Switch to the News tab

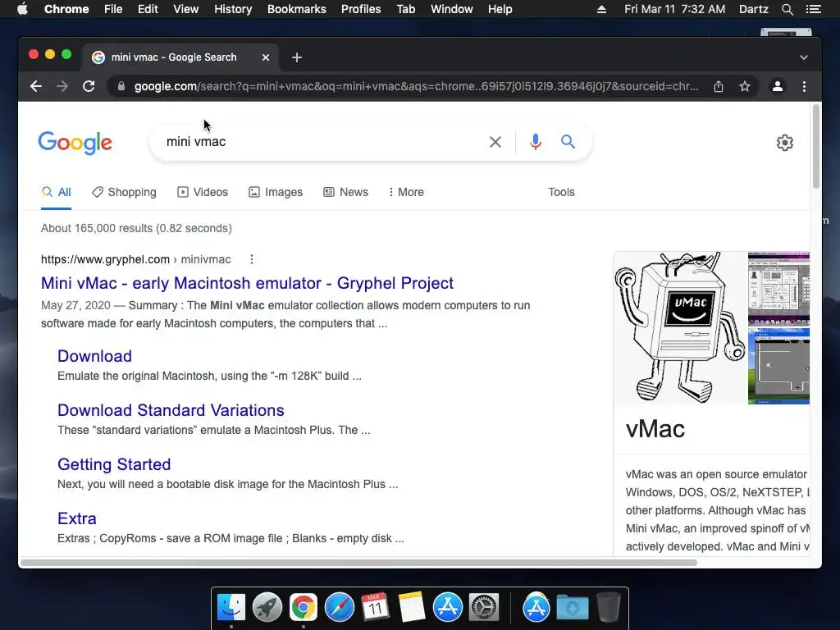tap(345, 192)
